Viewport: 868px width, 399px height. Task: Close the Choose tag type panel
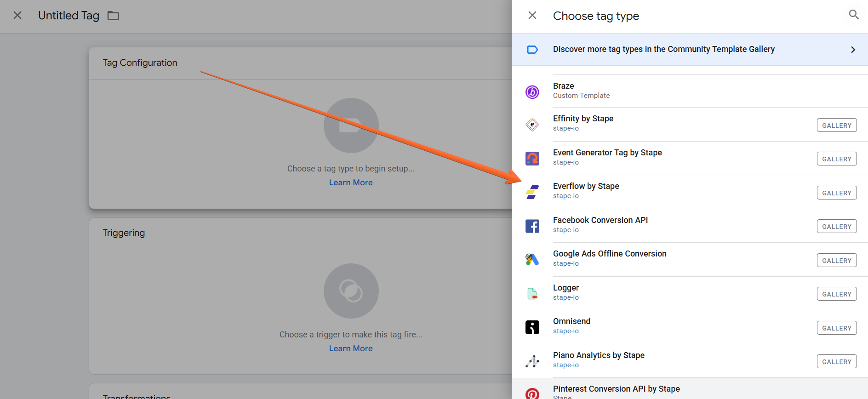(532, 15)
